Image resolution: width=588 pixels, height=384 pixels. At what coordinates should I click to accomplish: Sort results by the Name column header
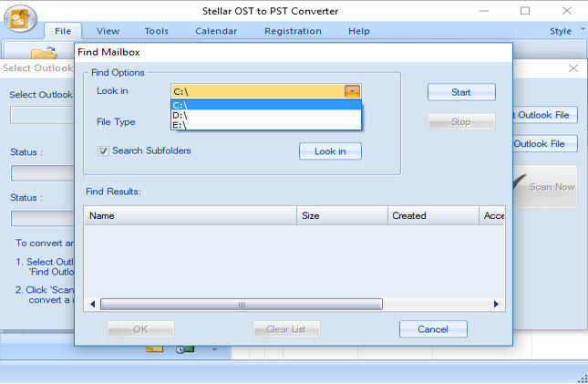point(191,215)
